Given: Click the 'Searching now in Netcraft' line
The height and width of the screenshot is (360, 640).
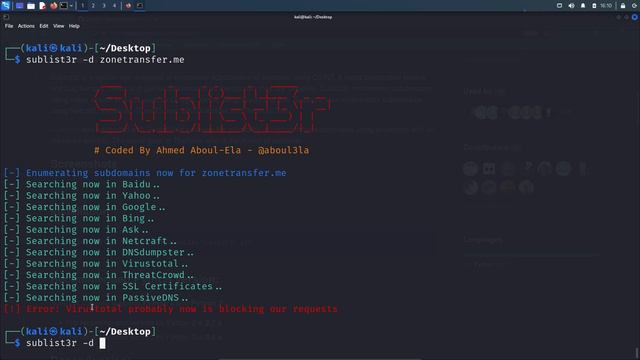Looking at the screenshot, I should coord(90,241).
